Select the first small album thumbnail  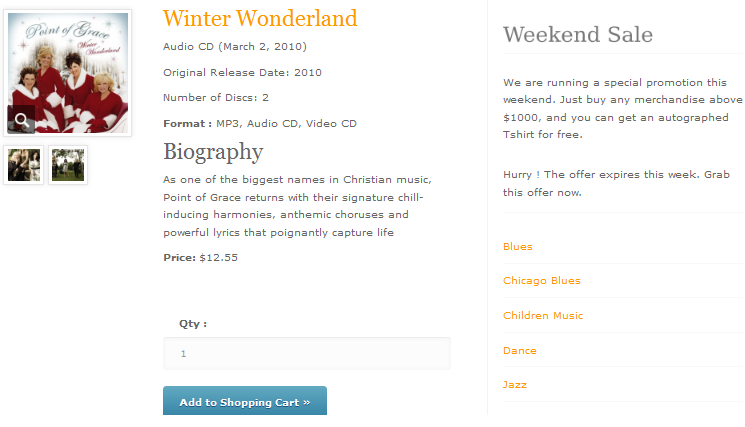coord(24,165)
